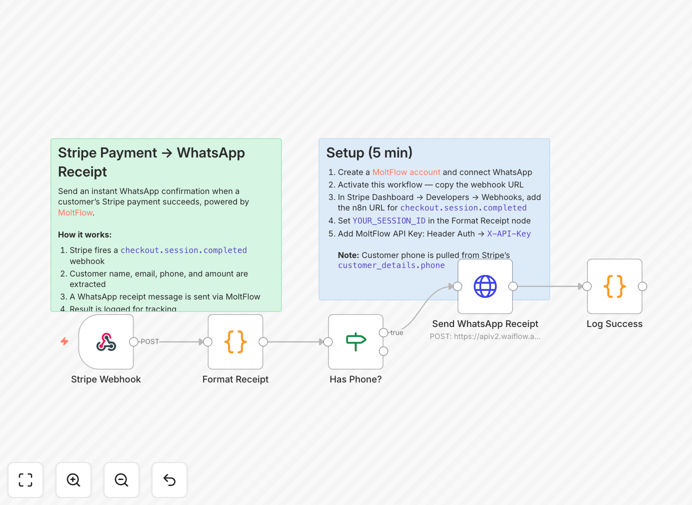Click the Log Success output connector
Viewport: 692px width, 505px height.
[643, 286]
